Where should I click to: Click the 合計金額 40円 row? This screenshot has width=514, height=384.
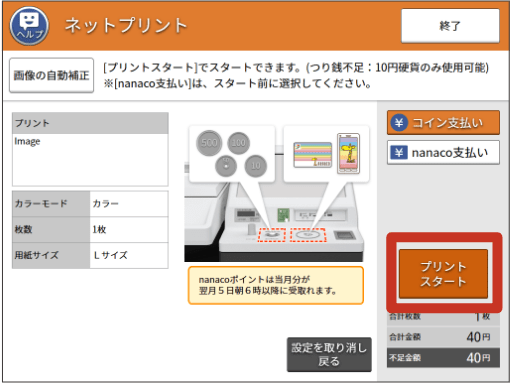pos(443,337)
